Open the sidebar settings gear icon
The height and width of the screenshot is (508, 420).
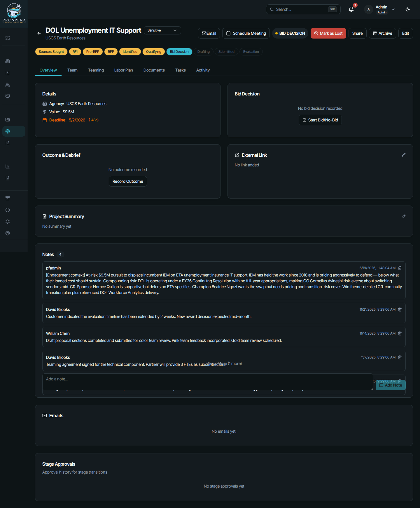(8, 222)
